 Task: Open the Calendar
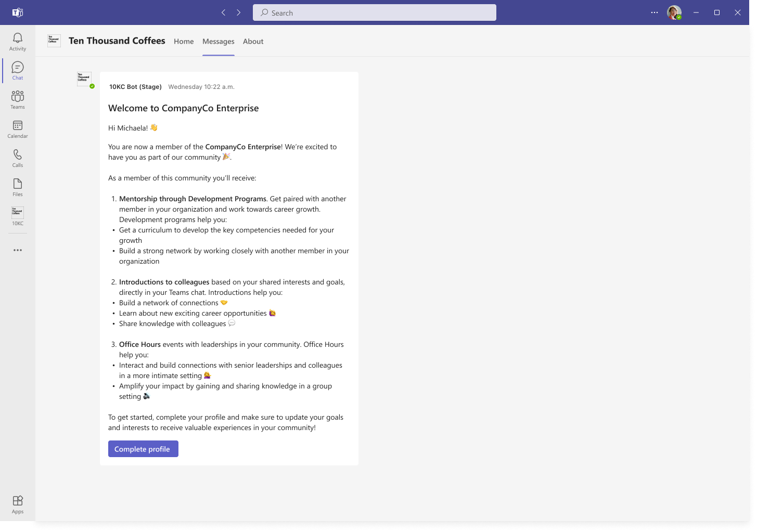[18, 129]
